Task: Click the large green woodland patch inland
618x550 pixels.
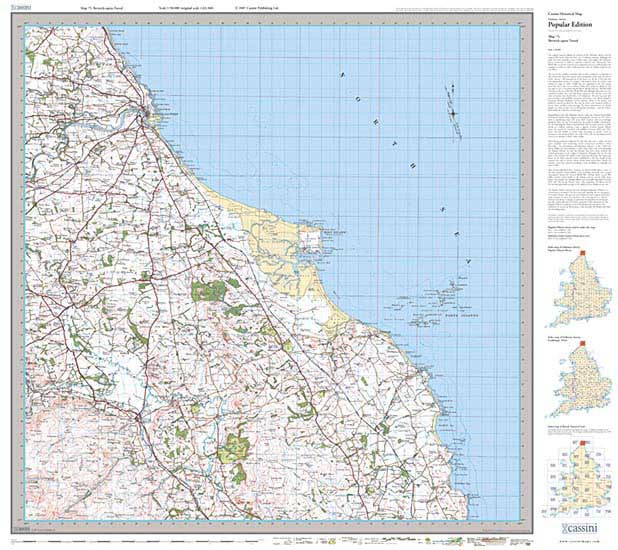Action: tap(208, 291)
